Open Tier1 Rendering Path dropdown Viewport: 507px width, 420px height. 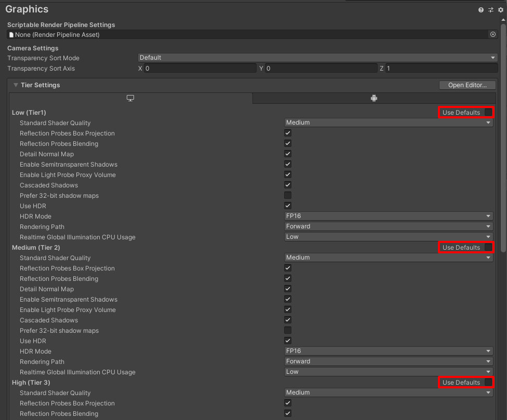click(389, 226)
